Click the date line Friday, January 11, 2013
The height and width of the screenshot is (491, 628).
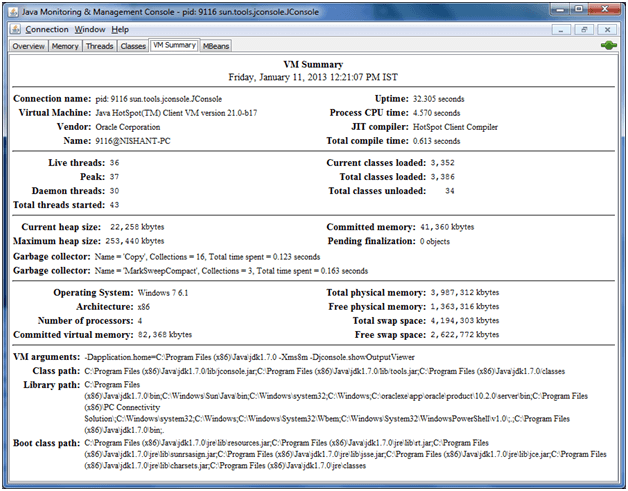click(313, 77)
